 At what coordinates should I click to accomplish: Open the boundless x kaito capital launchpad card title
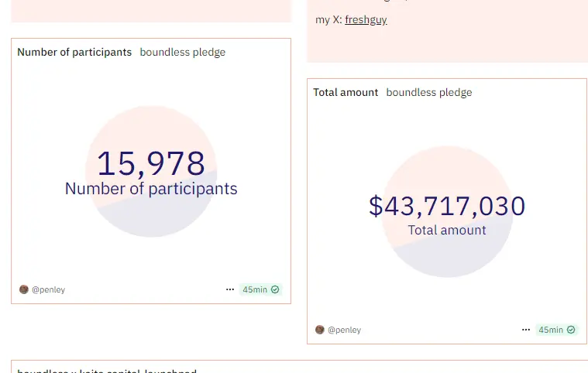pos(107,371)
